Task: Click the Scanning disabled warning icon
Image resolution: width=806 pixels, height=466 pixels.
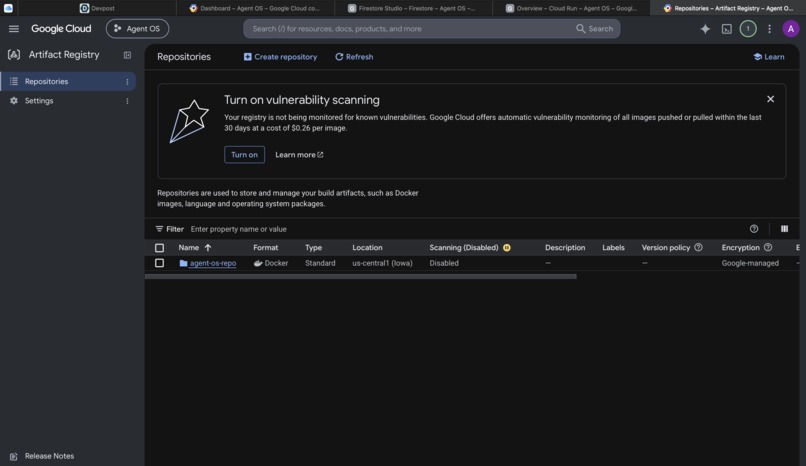Action: point(507,248)
